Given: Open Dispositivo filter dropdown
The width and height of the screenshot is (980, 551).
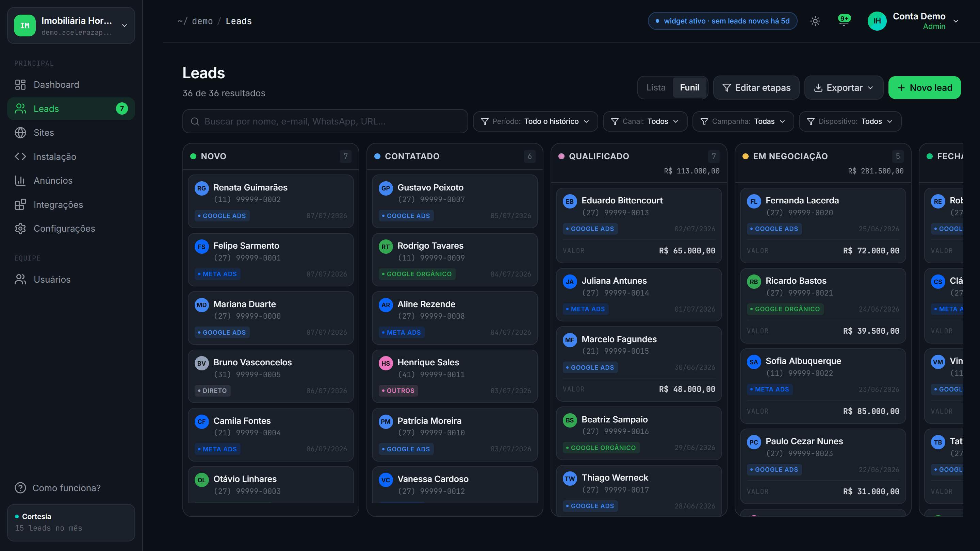Looking at the screenshot, I should pyautogui.click(x=850, y=121).
